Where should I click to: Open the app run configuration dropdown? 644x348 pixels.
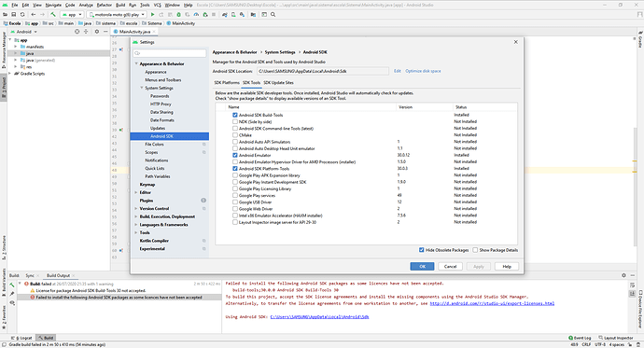click(72, 14)
